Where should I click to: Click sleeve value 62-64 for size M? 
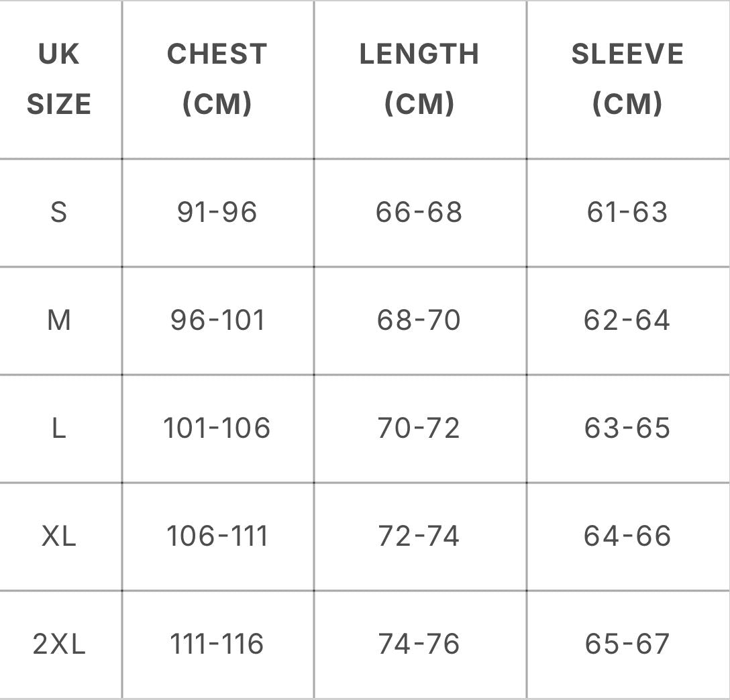point(627,320)
